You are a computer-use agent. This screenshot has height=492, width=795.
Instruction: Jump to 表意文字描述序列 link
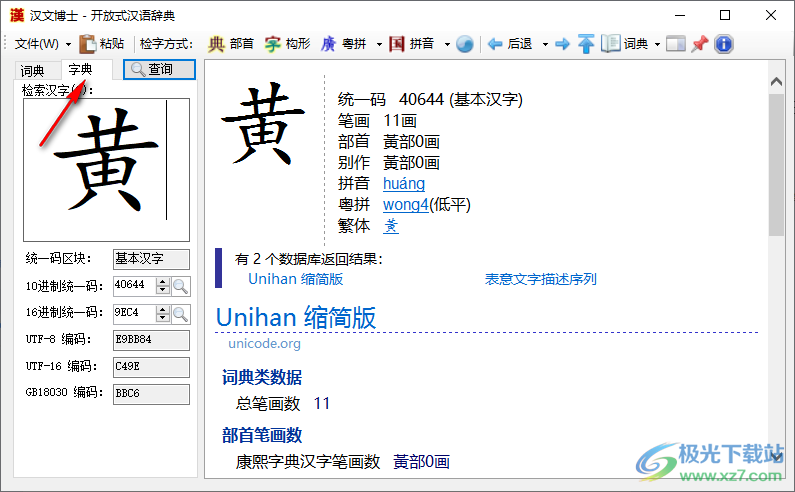click(540, 279)
